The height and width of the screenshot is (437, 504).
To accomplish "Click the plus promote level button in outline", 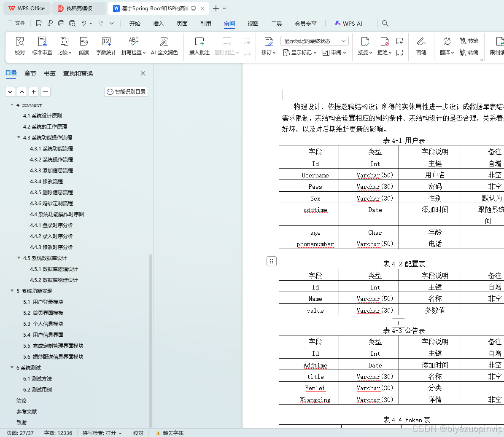I will coord(34,92).
